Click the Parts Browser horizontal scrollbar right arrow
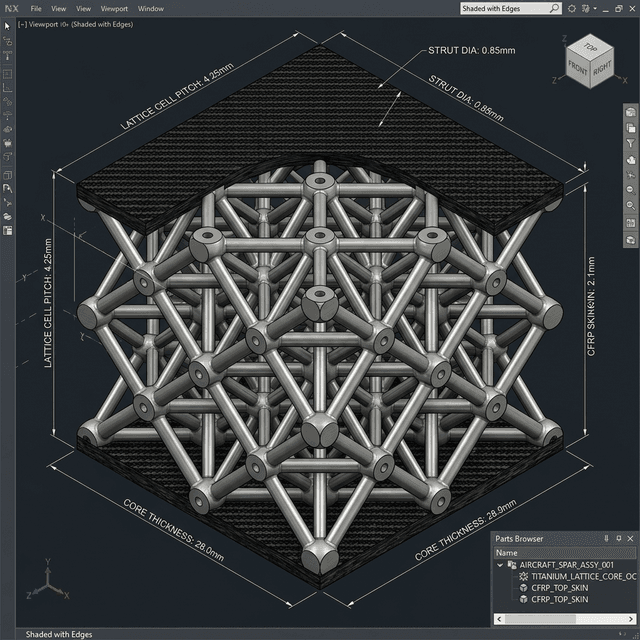640x640 pixels. point(633,620)
